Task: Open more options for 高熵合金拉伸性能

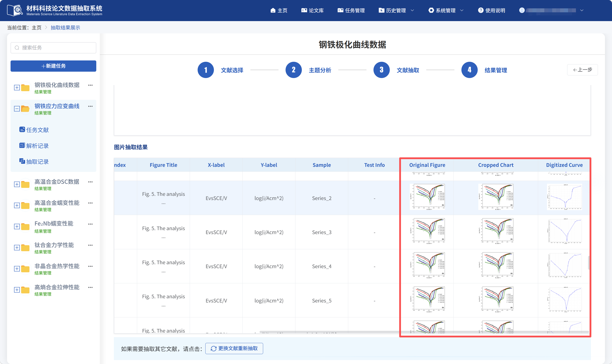Action: [90, 287]
